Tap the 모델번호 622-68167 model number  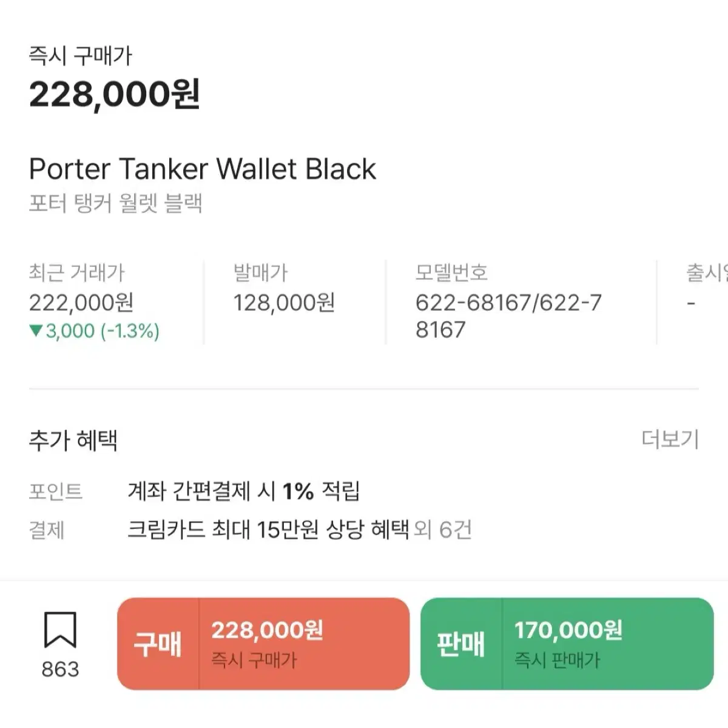[508, 315]
